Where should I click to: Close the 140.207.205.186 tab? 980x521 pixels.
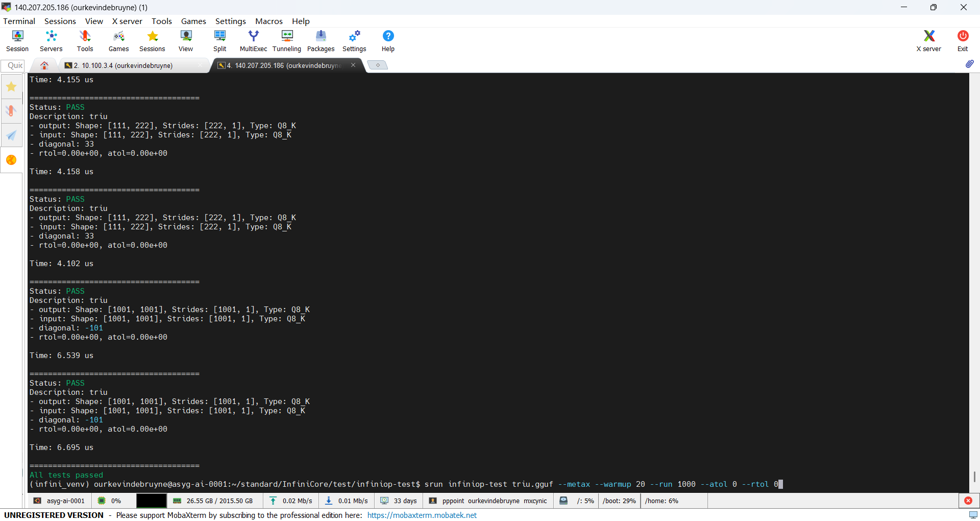tap(353, 65)
